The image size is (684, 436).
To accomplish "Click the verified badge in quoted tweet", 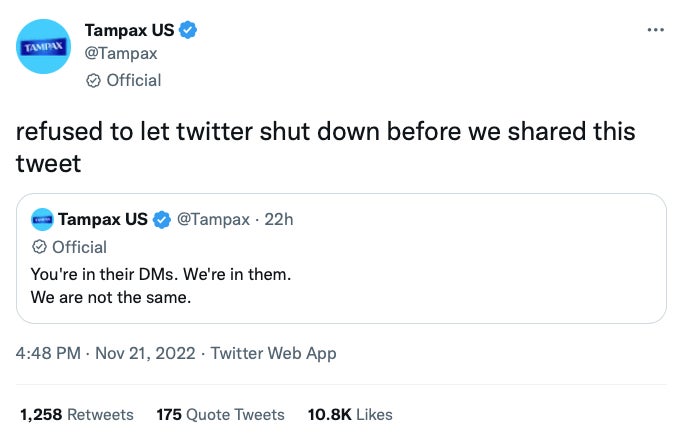I will click(x=162, y=219).
